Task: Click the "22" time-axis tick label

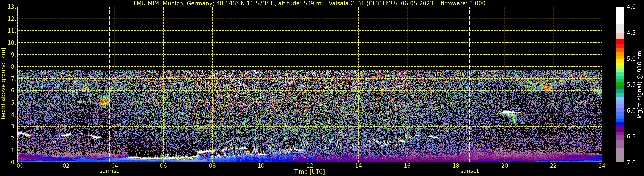Action: [x=553, y=166]
